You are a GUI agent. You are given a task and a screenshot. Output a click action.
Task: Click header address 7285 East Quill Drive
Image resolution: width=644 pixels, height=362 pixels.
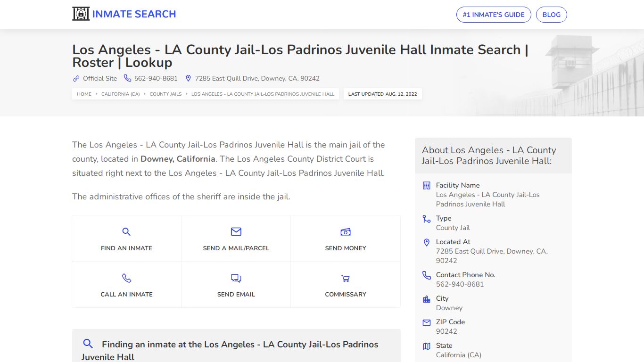click(257, 78)
